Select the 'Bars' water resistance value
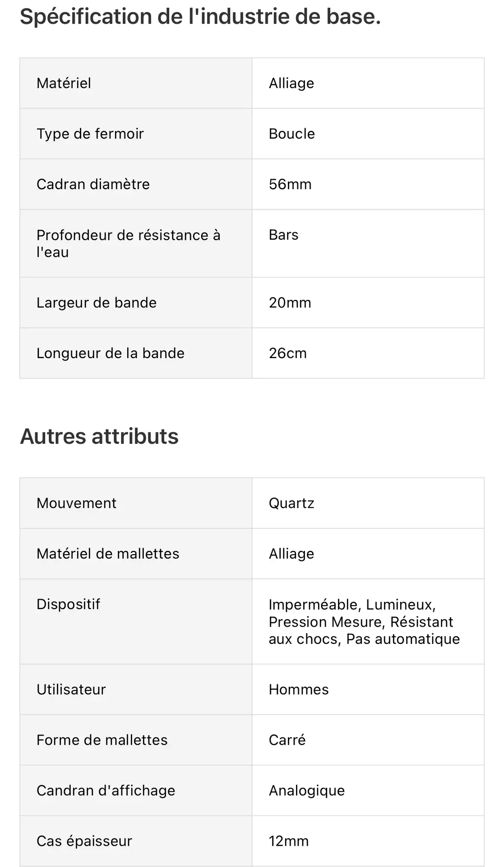The height and width of the screenshot is (867, 504). tap(283, 235)
